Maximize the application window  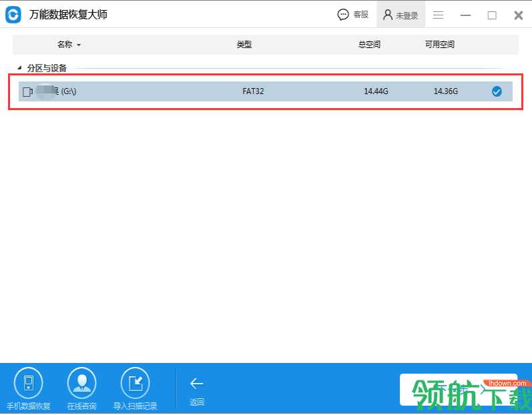click(x=492, y=15)
